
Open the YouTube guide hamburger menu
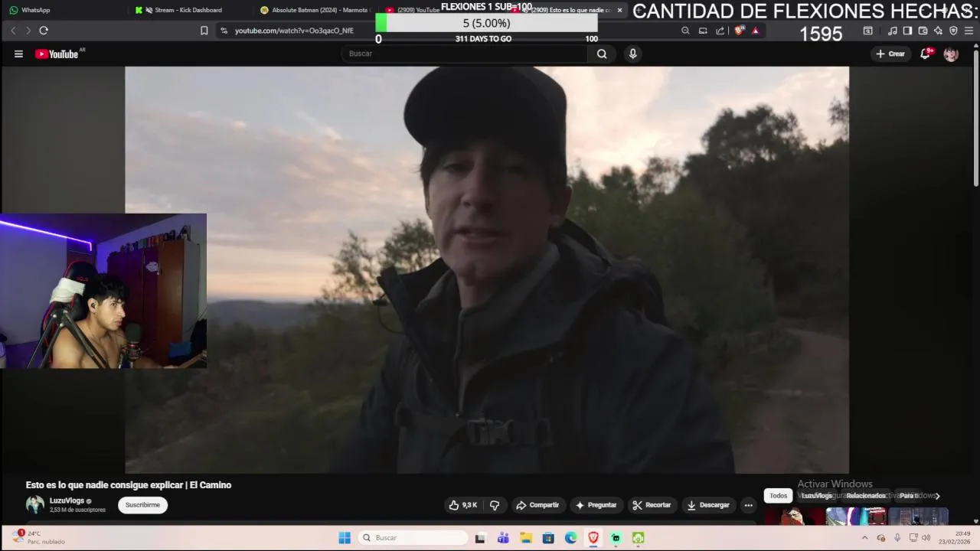[x=18, y=54]
